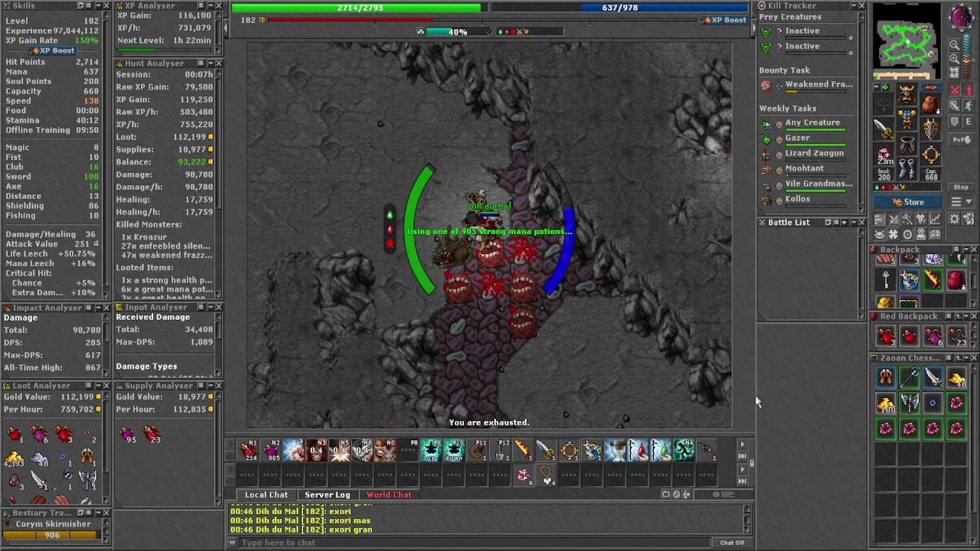Screen dimensions: 980x551
Task: Click the N4 running figure action icon
Action: click(684, 451)
